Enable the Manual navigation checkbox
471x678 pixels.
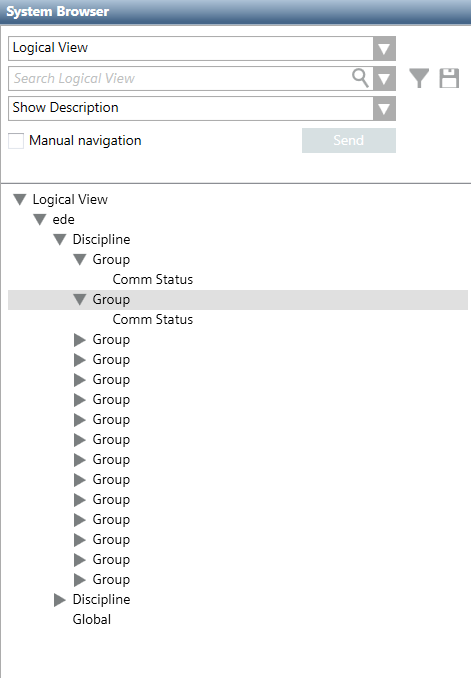click(16, 141)
